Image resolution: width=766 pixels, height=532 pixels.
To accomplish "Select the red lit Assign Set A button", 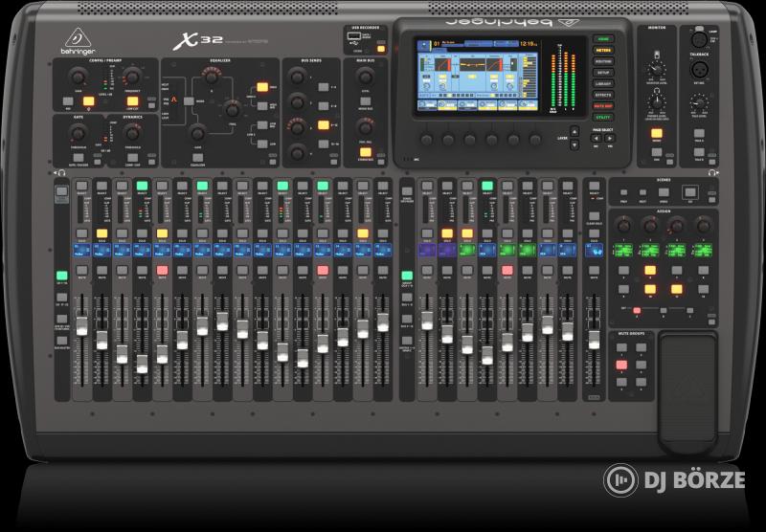I will point(637,310).
